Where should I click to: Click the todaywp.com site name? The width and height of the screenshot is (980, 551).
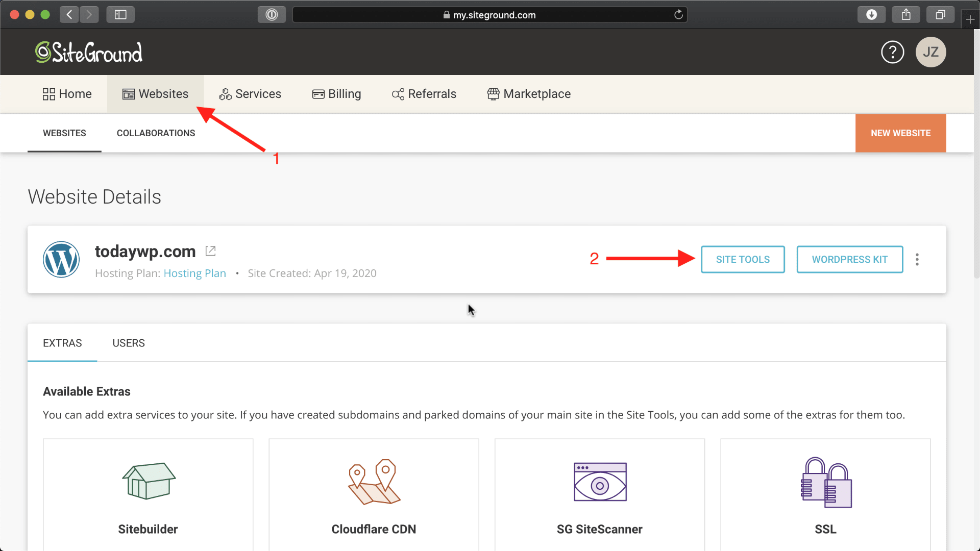pyautogui.click(x=145, y=251)
